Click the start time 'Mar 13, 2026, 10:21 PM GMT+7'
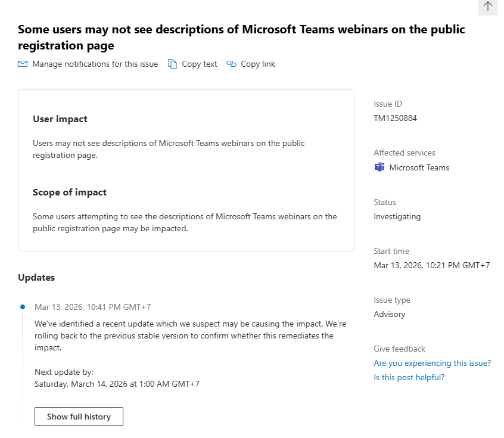Screen dimensions: 504x438 pos(432,265)
